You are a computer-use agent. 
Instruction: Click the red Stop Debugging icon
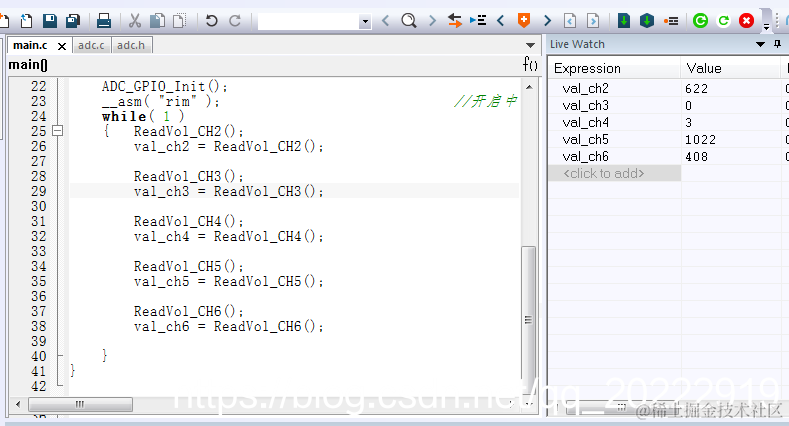(746, 21)
